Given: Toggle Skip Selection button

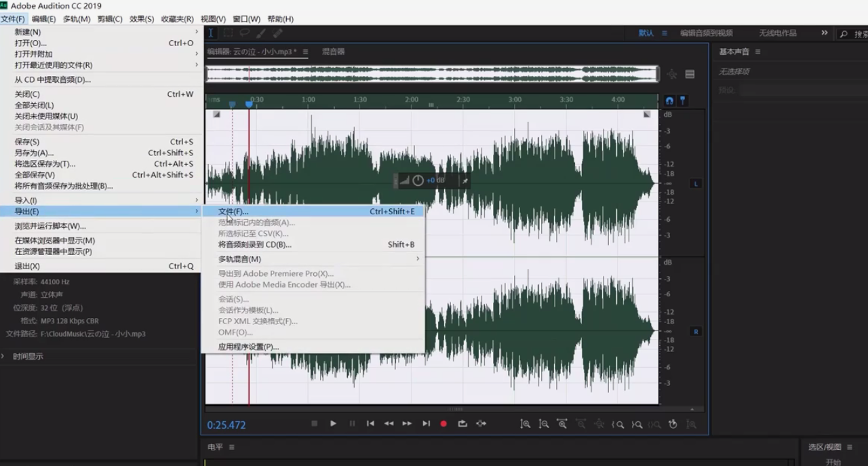Looking at the screenshot, I should click(x=481, y=423).
